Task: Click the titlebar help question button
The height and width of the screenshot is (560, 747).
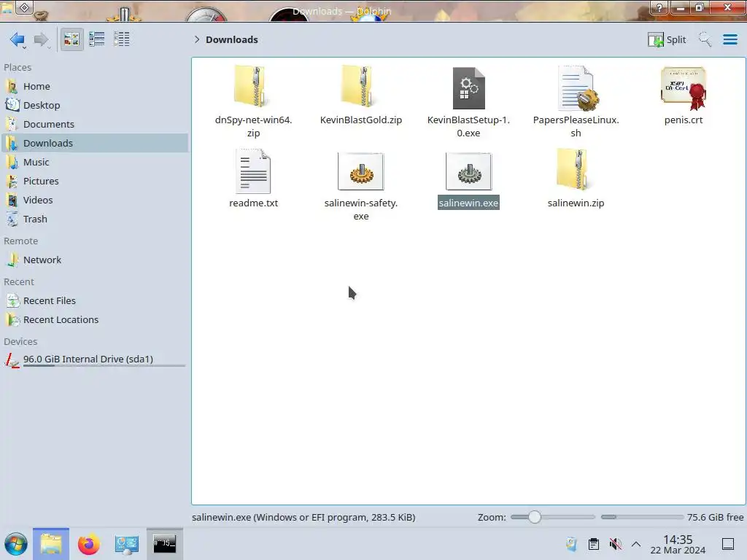Action: click(659, 7)
